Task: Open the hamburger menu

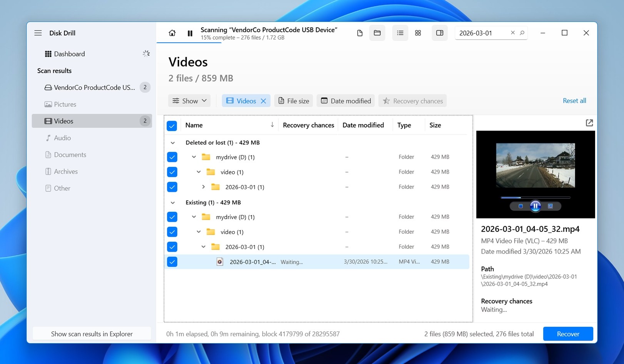Action: click(38, 33)
